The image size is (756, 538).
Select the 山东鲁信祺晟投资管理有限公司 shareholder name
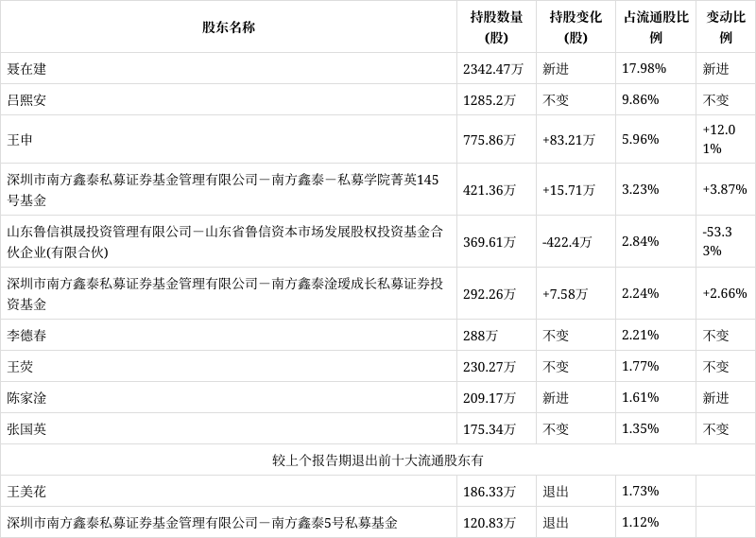225,242
